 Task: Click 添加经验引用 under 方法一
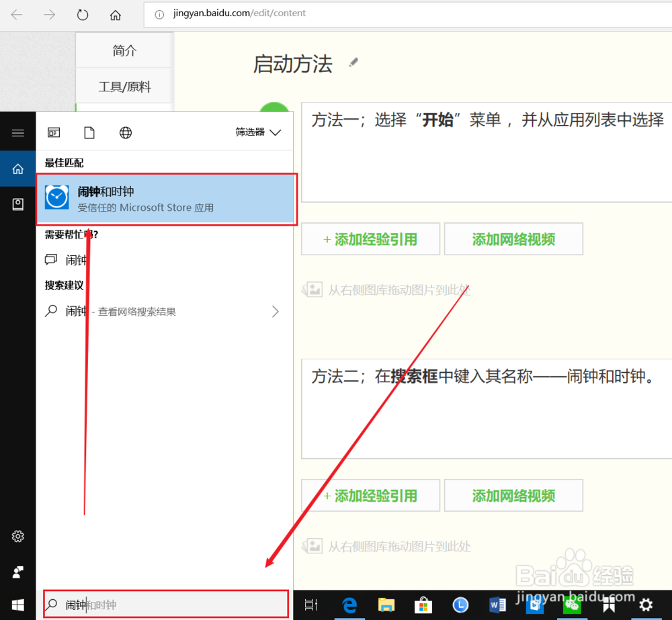click(x=371, y=239)
